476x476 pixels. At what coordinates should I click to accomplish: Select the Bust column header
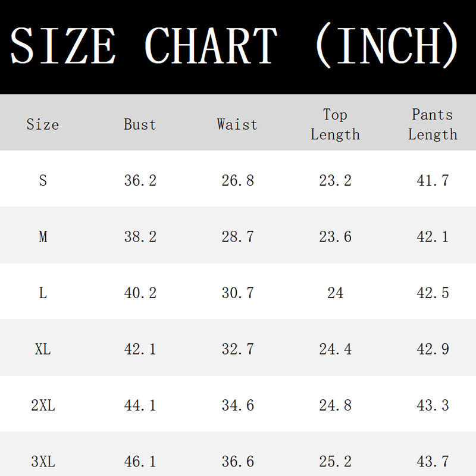[140, 124]
